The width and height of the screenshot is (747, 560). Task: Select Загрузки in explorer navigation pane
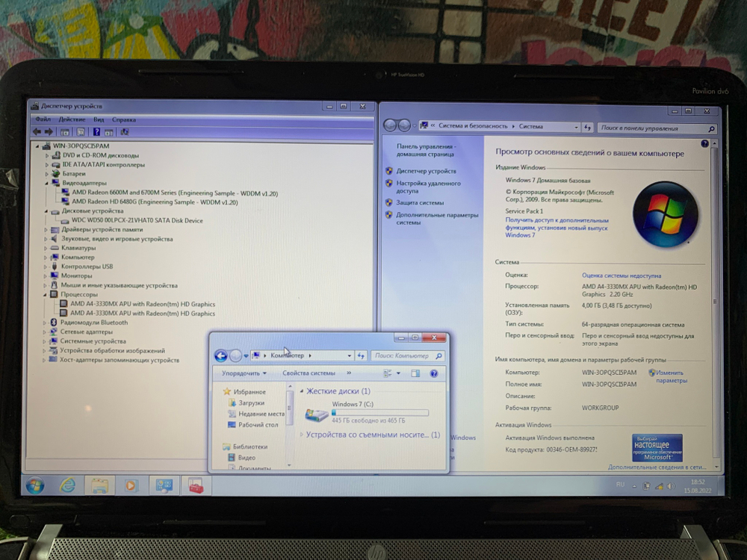click(x=251, y=403)
